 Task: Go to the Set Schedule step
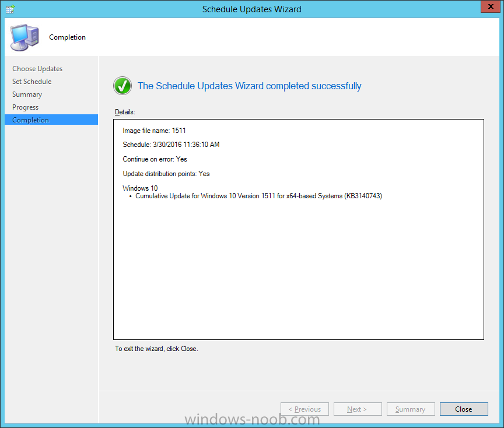coord(32,82)
